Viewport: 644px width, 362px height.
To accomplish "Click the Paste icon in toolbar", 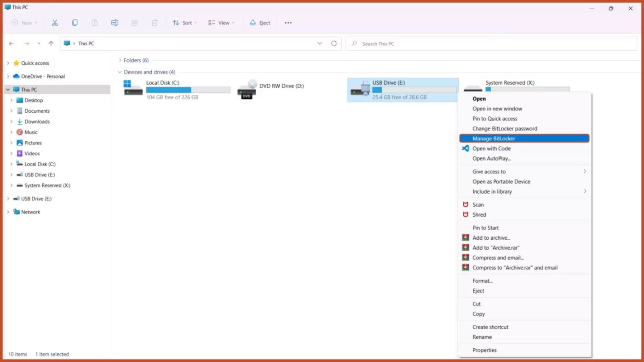I will pyautogui.click(x=95, y=23).
